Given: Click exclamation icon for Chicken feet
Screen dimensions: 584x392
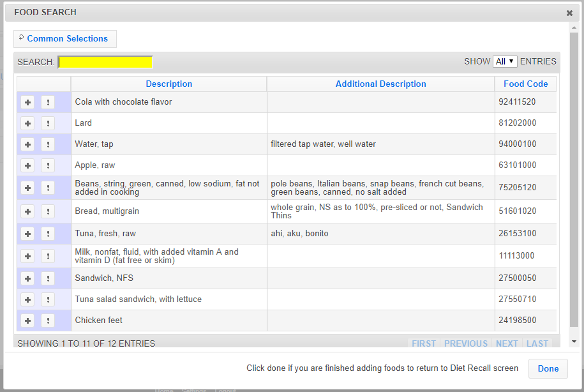Looking at the screenshot, I should 48,320.
